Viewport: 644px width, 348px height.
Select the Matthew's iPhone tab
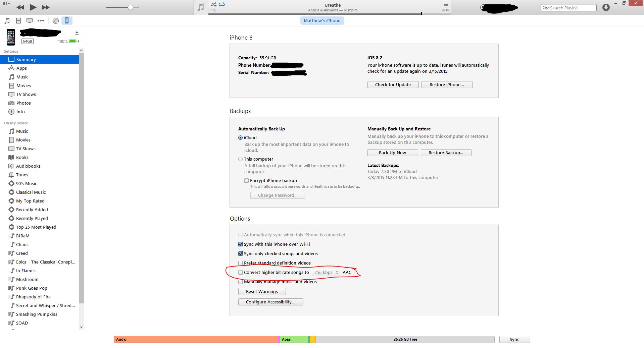pyautogui.click(x=322, y=21)
